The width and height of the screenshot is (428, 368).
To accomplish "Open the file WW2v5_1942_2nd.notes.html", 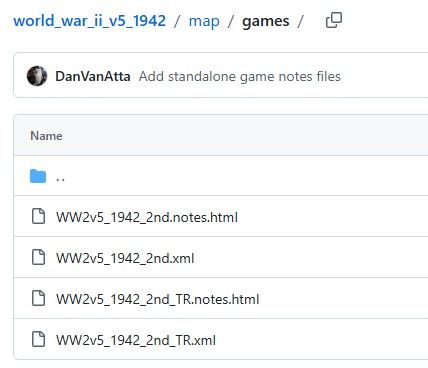I will (x=147, y=217).
